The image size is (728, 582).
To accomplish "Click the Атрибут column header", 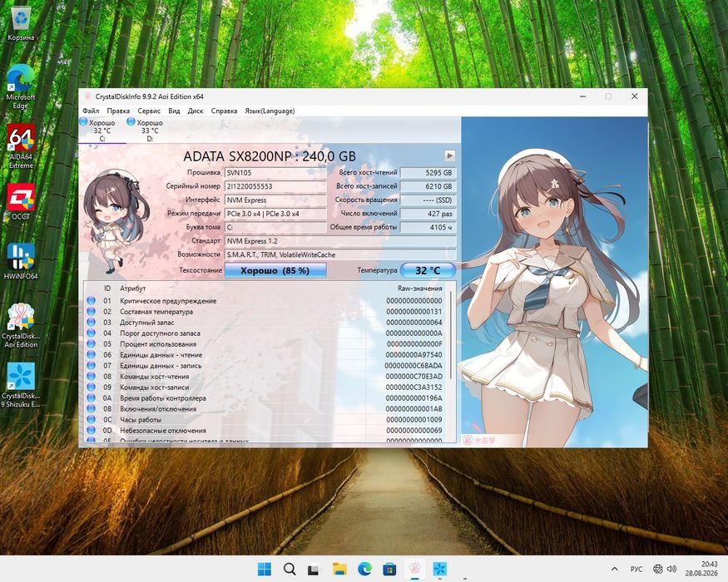I will pos(133,289).
